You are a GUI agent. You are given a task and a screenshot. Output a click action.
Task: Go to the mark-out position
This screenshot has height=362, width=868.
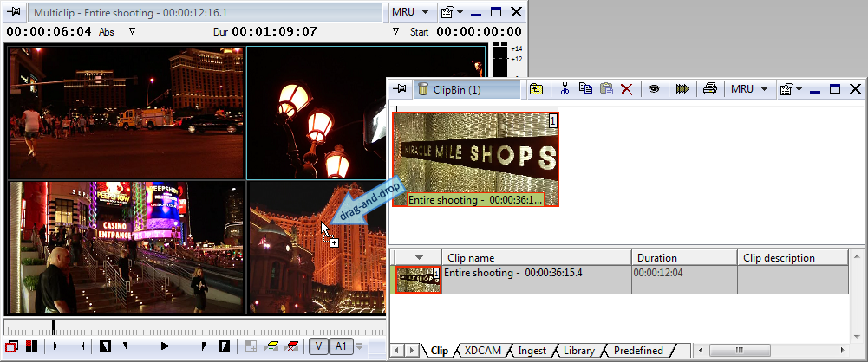204,346
